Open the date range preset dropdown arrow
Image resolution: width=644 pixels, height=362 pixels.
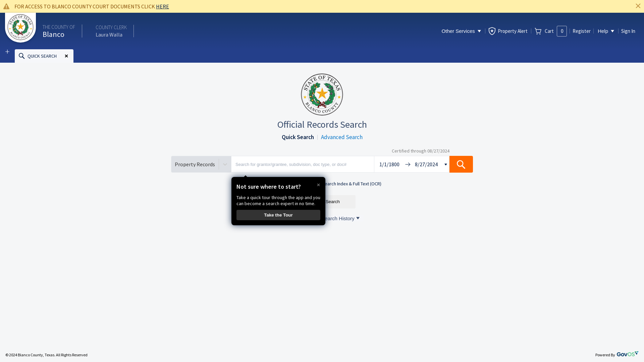pyautogui.click(x=446, y=165)
